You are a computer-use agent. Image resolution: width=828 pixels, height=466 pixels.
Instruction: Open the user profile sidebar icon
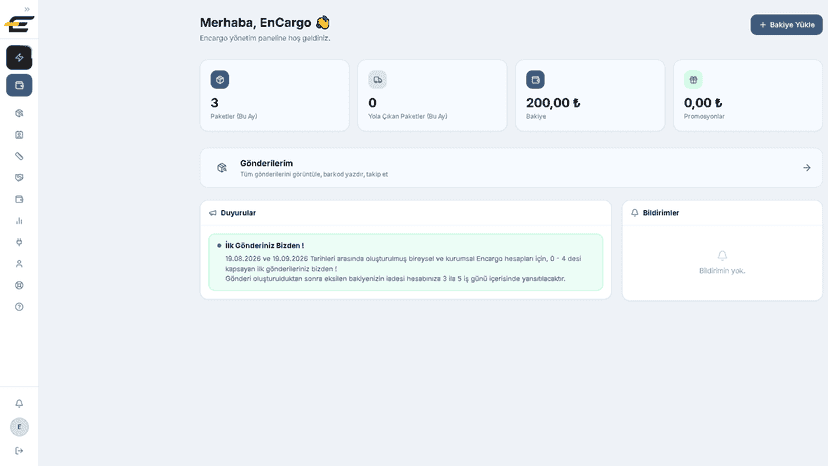19,264
